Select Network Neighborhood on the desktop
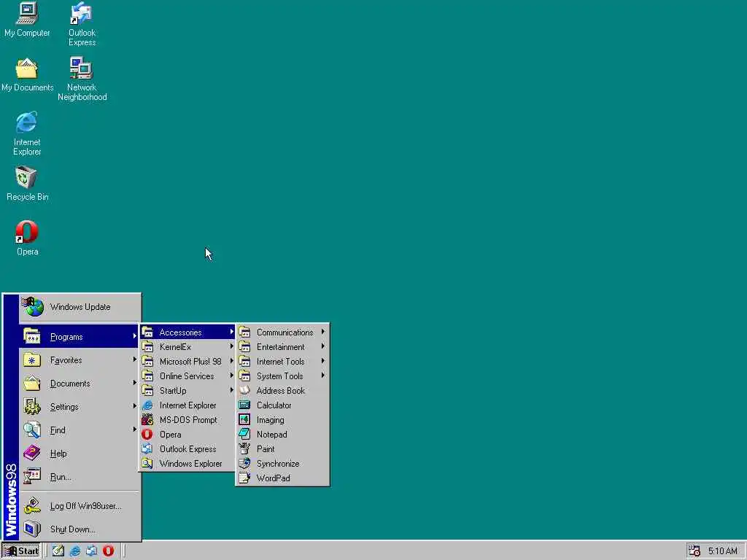Image resolution: width=747 pixels, height=560 pixels. click(x=82, y=79)
